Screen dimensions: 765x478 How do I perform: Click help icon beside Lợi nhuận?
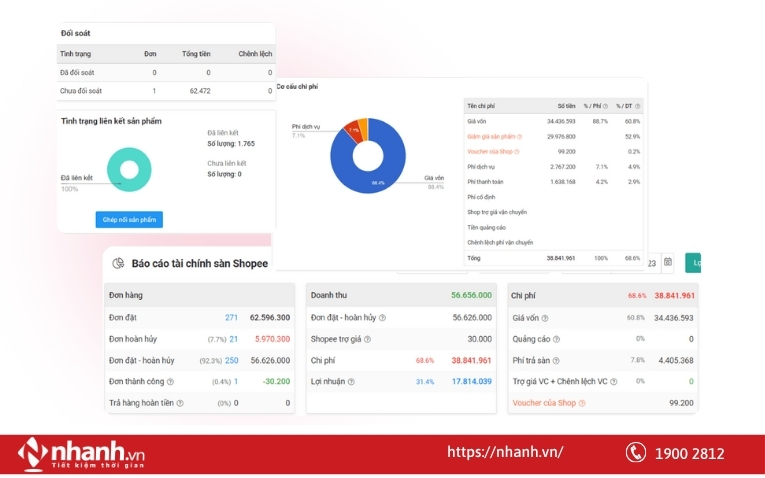click(355, 381)
